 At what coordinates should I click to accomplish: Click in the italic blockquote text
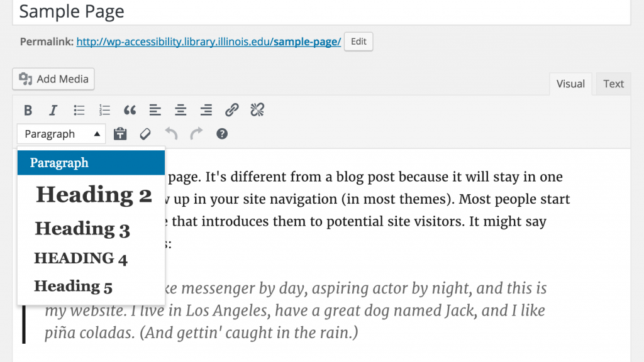click(296, 310)
